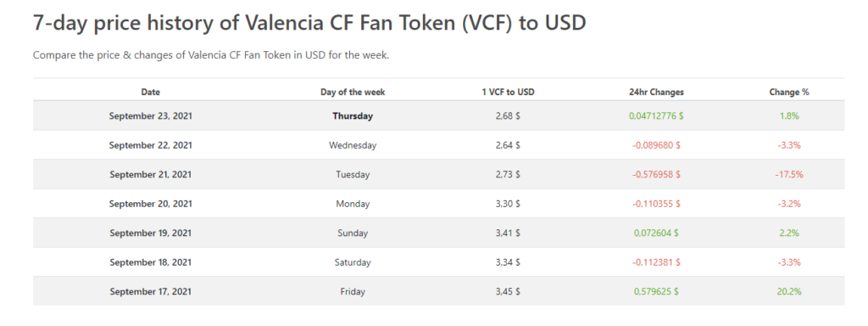Click the Change % column header

(x=789, y=92)
